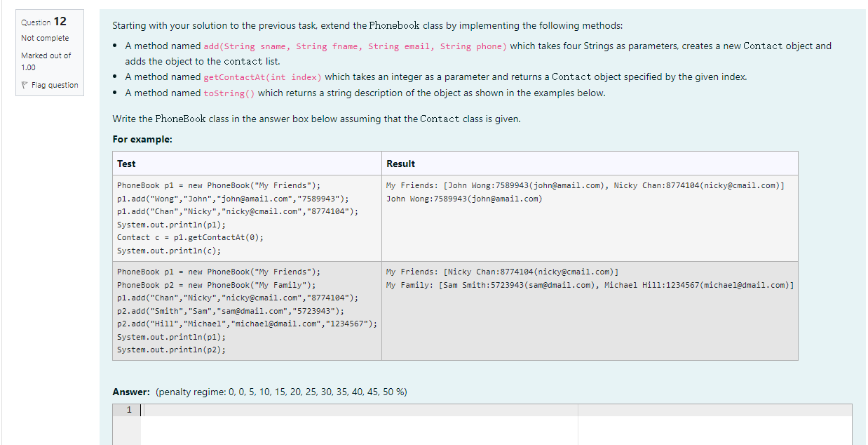
Task: Click 'System.out.println(c);' code line
Action: click(x=169, y=251)
